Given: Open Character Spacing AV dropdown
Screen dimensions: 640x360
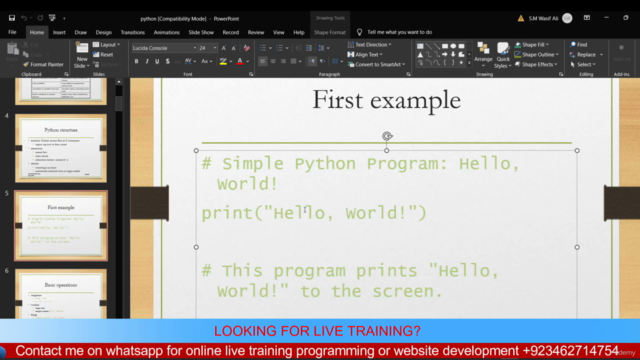Looking at the screenshot, I should [x=190, y=61].
